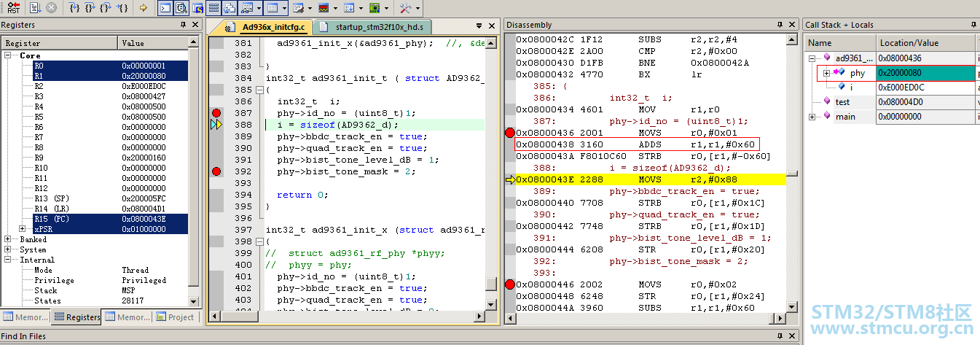Toggle the Call Stack Window icon
The image size is (980, 345).
(230, 8)
